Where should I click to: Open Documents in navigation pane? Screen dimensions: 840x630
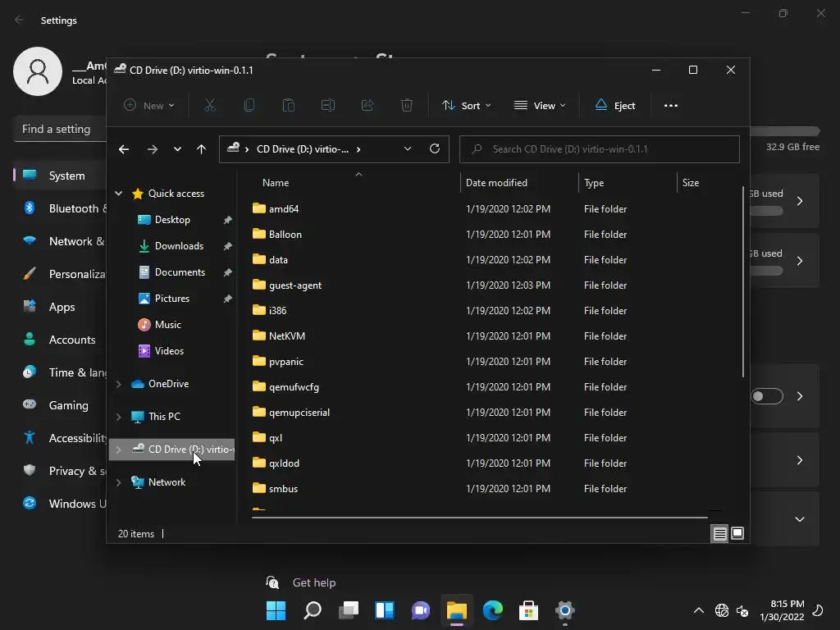(180, 272)
